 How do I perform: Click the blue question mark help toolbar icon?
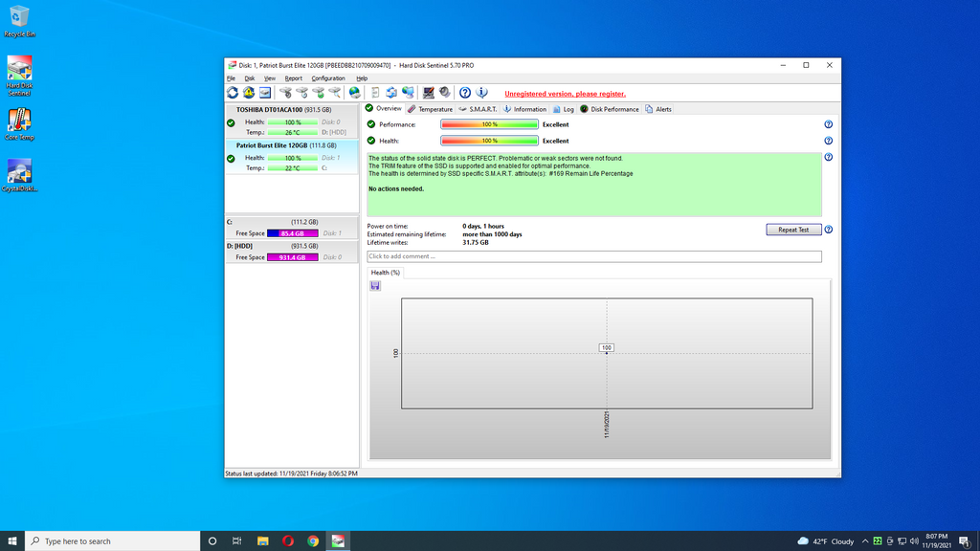pyautogui.click(x=465, y=93)
